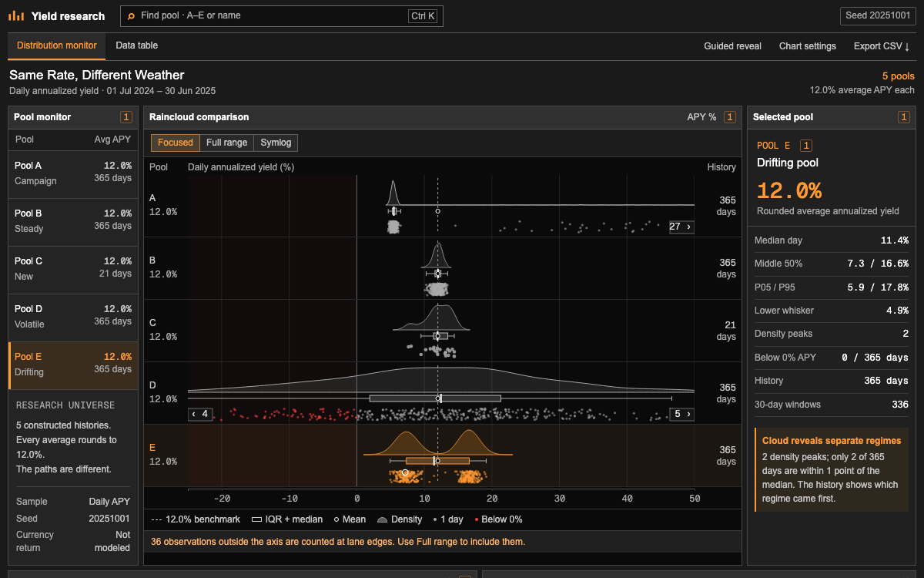Viewport: 924px width, 578px height.
Task: Click the "5 pools" count text
Action: pos(898,76)
